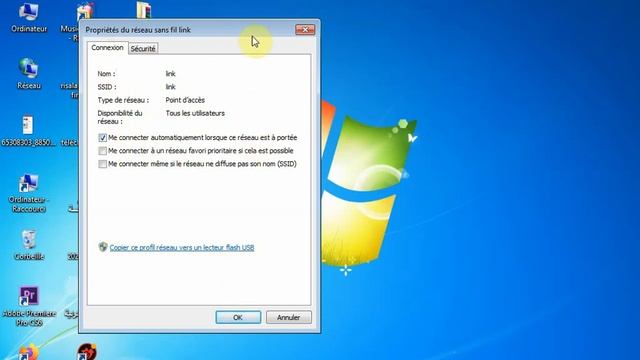
Task: Uncheck Me connecter automatiquement checkbox
Action: [102, 138]
